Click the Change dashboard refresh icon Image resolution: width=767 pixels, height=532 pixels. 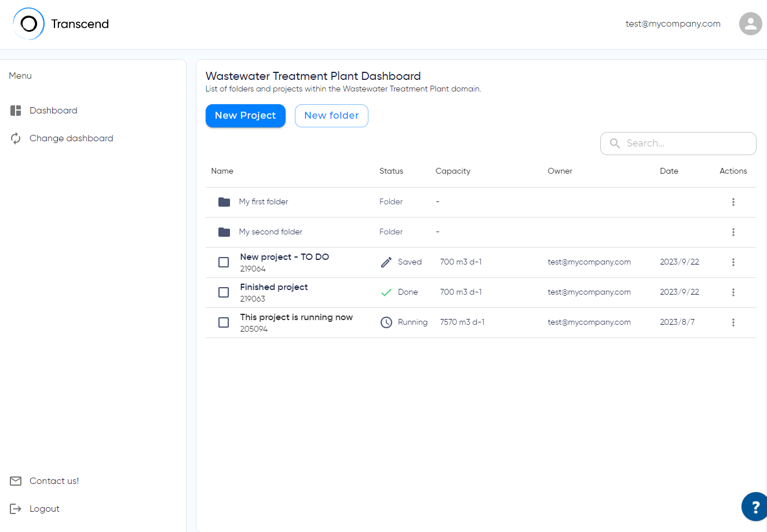pyautogui.click(x=15, y=138)
